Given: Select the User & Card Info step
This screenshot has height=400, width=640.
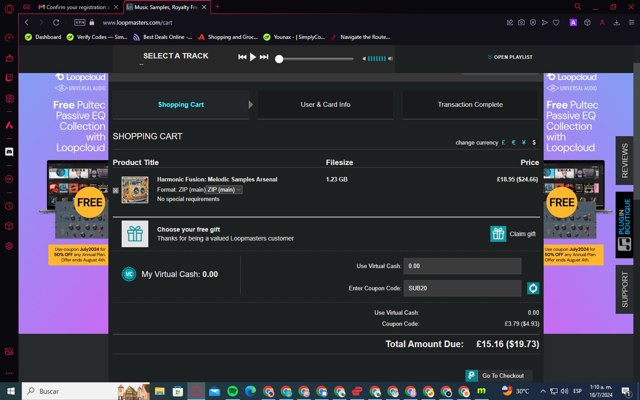Looking at the screenshot, I should (x=325, y=104).
